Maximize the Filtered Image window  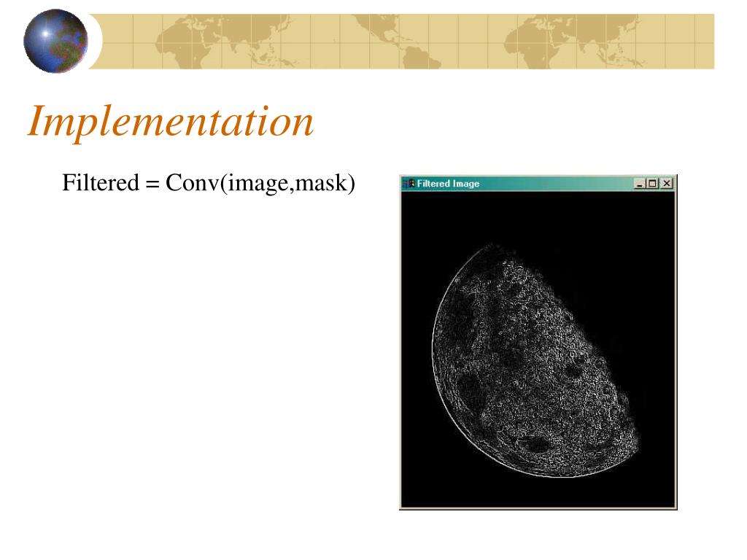651,183
